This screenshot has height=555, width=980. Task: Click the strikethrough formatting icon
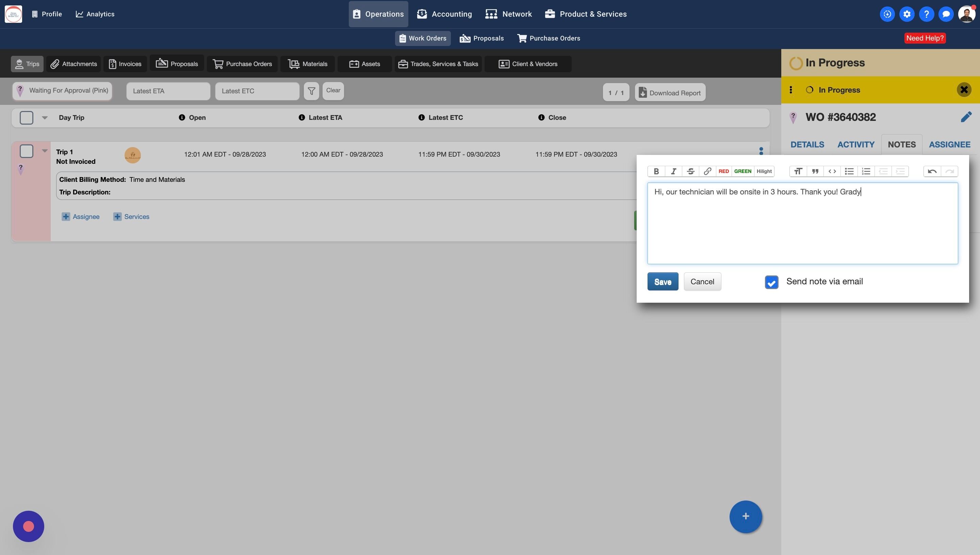(x=690, y=172)
